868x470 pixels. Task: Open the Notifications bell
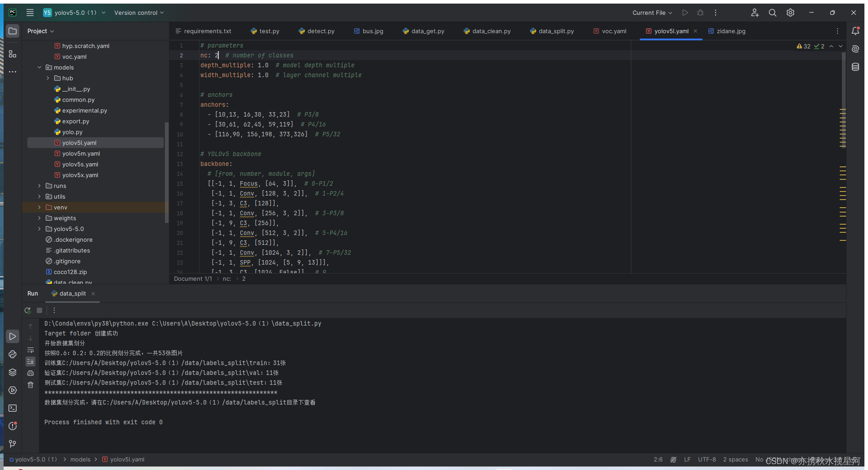coord(855,31)
